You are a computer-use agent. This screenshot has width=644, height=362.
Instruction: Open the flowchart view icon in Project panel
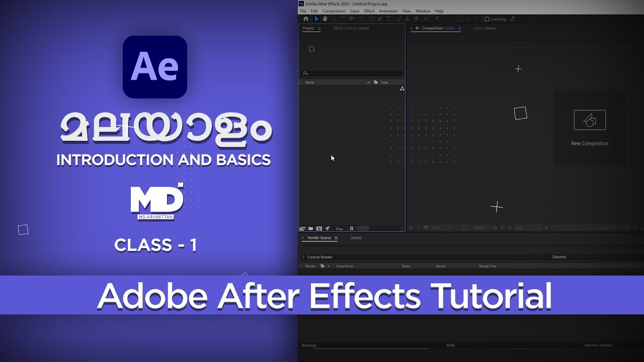[x=402, y=88]
